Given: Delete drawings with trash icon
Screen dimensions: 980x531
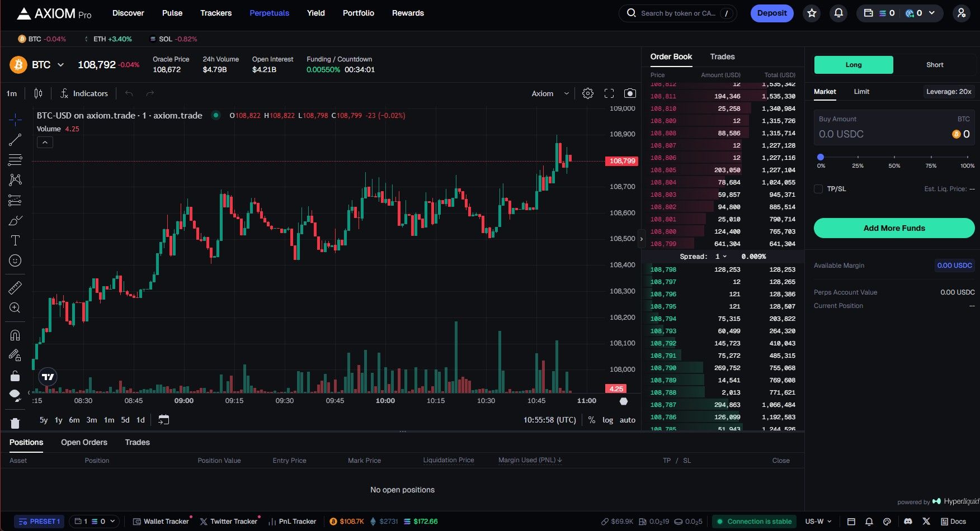Looking at the screenshot, I should [x=15, y=423].
